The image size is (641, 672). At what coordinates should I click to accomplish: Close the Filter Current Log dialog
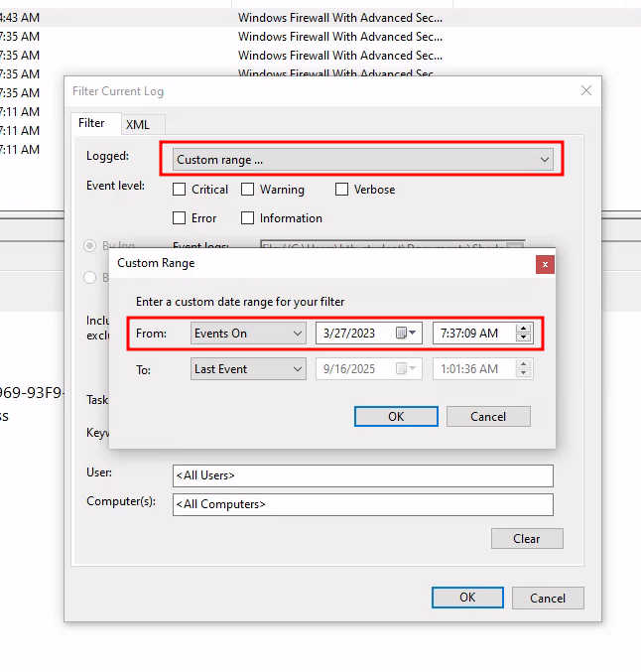tap(586, 91)
